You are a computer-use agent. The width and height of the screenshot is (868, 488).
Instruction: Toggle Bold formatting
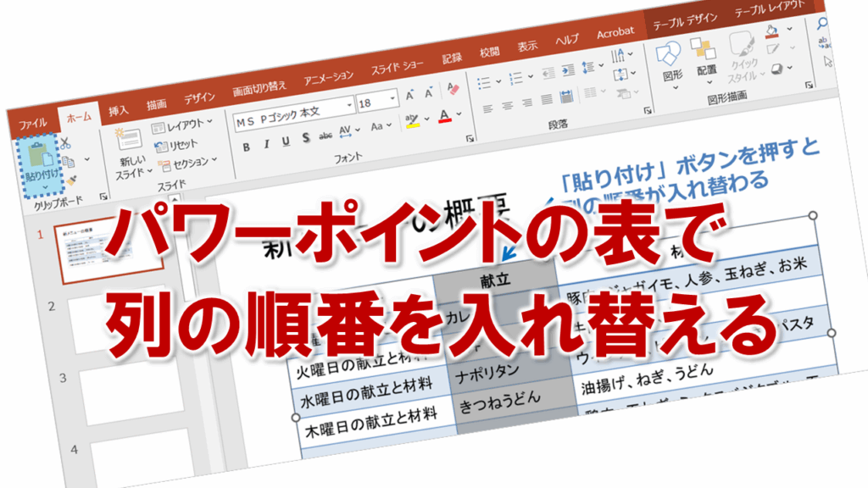(x=246, y=147)
